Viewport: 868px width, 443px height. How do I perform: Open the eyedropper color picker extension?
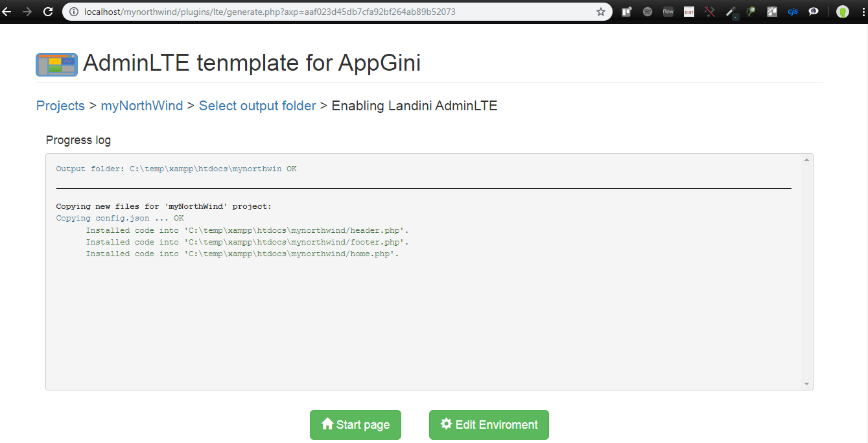click(731, 12)
